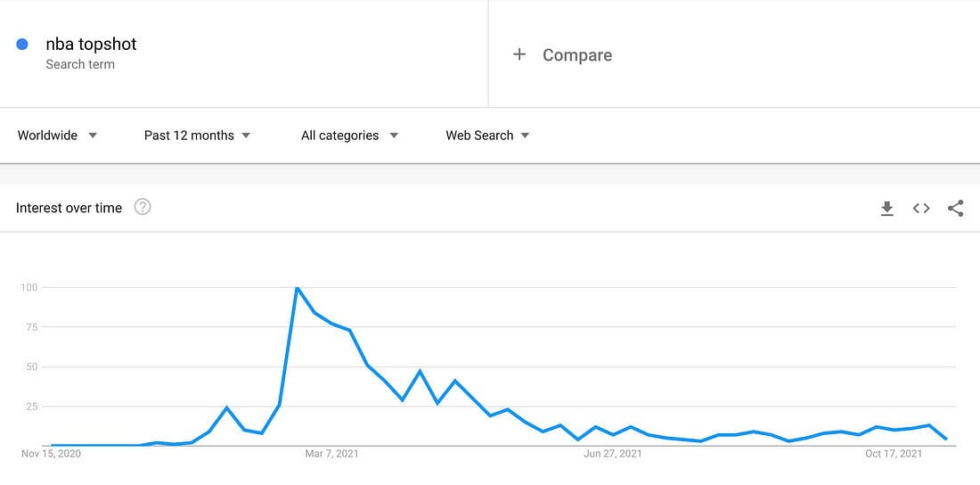Open the help question mark icon
Screen dimensions: 980x485
[x=143, y=207]
